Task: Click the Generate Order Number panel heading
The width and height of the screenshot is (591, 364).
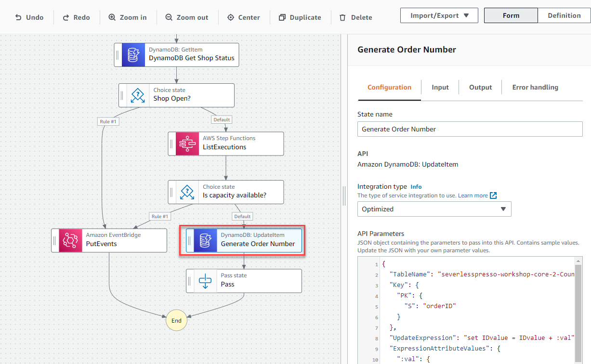Action: click(407, 50)
